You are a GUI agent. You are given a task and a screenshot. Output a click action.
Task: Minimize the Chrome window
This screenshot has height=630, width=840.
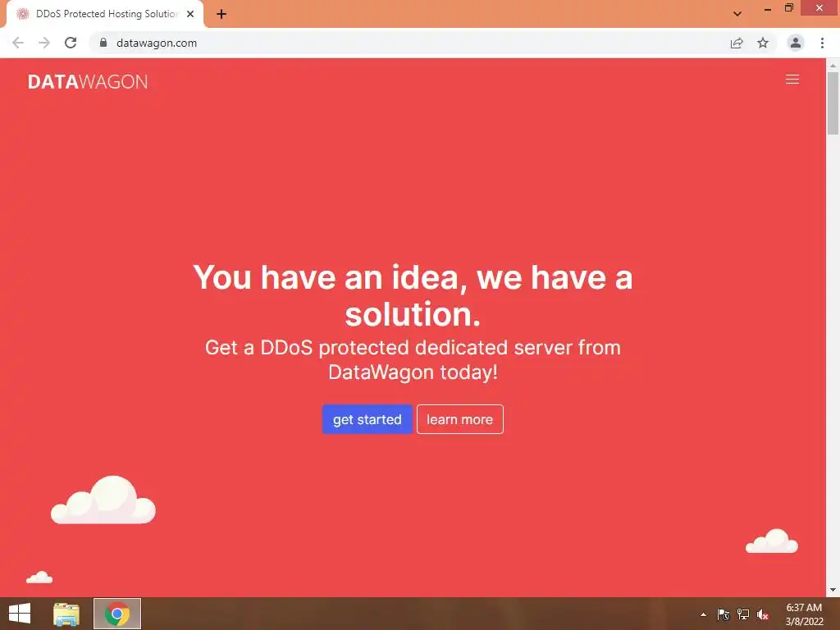767,8
